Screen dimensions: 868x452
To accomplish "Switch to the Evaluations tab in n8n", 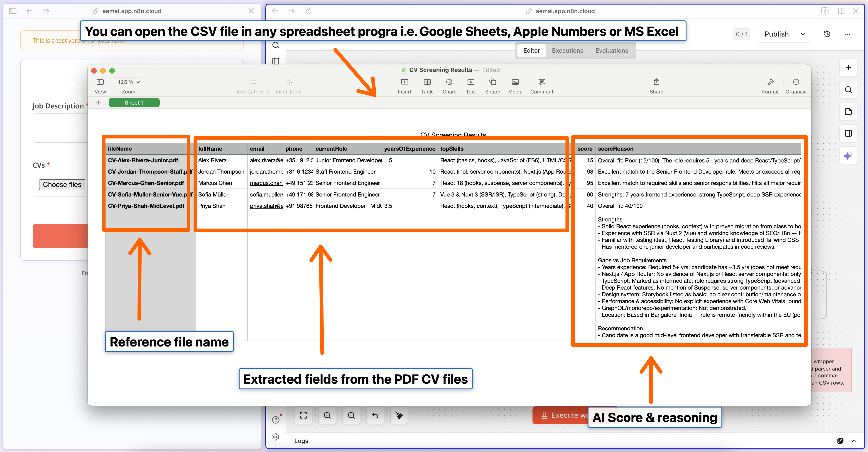I will point(612,51).
